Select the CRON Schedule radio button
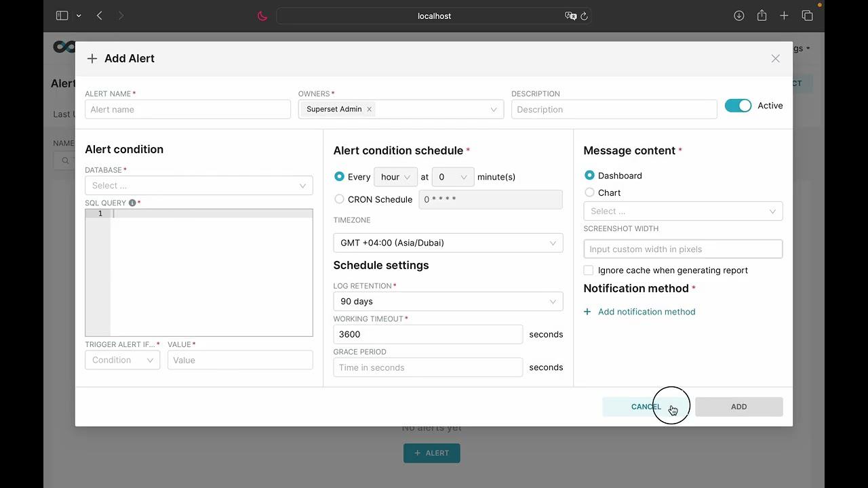The height and width of the screenshot is (488, 868). point(339,199)
